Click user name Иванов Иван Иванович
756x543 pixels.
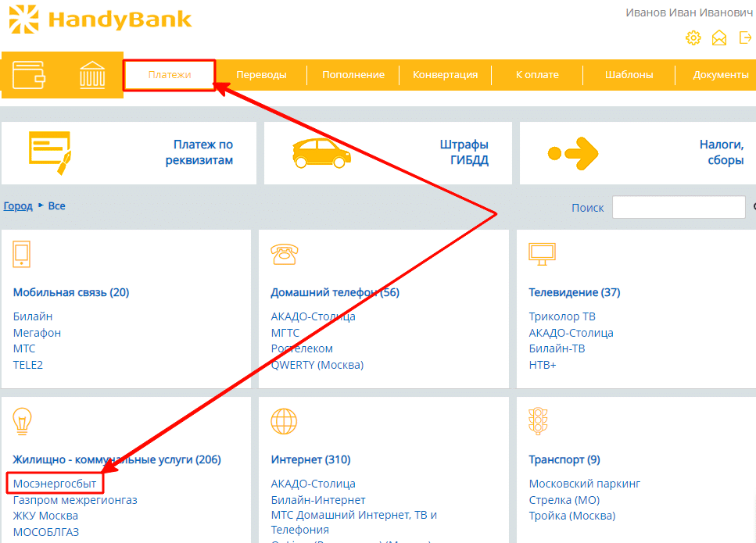[x=689, y=13]
